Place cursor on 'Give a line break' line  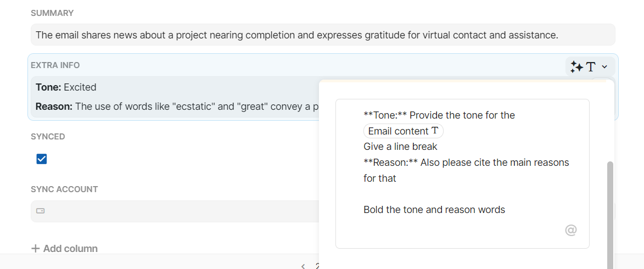pyautogui.click(x=400, y=147)
